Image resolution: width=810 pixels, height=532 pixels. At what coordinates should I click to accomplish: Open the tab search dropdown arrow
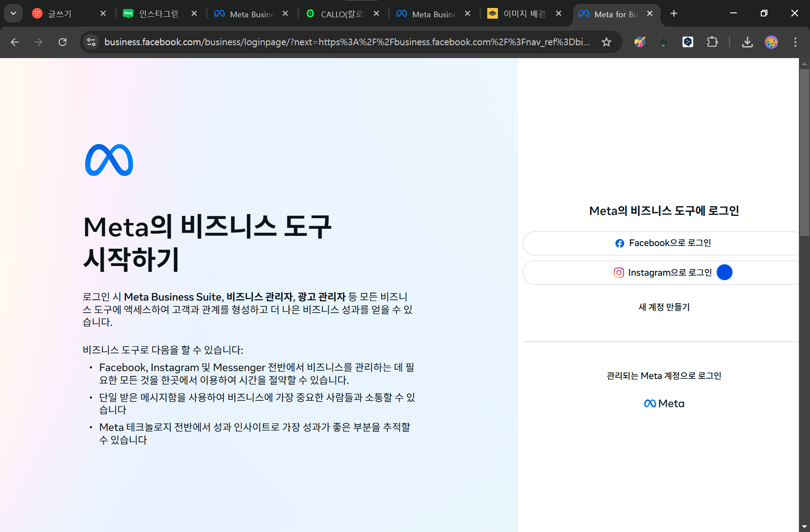13,13
